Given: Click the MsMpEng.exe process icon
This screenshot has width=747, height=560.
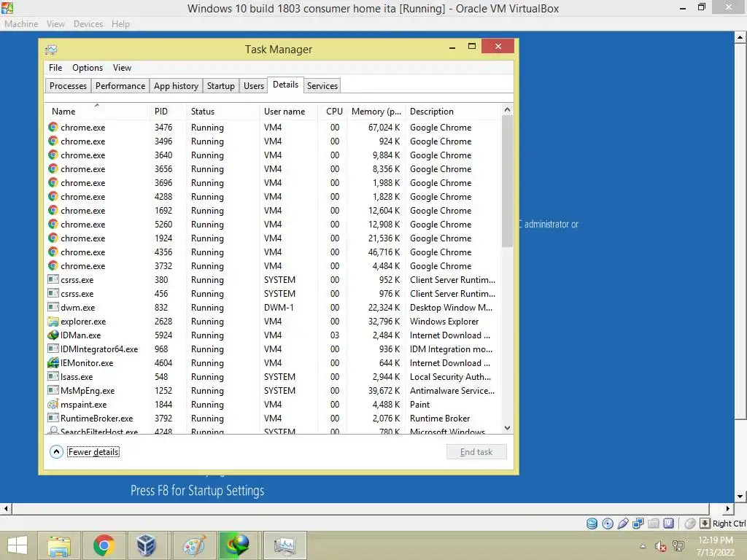Looking at the screenshot, I should coord(53,391).
